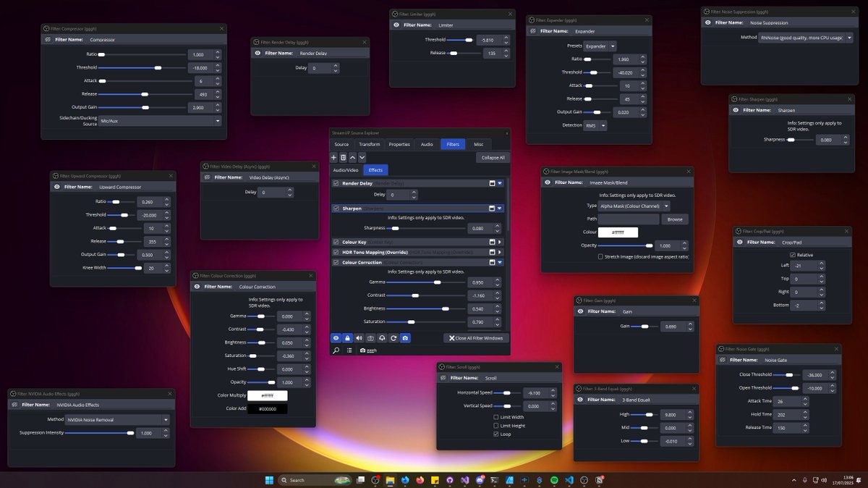
Task: Switch to the Source tab
Action: 341,144
